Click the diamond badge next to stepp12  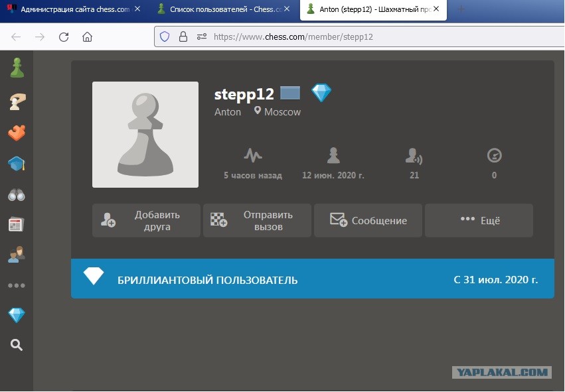pos(321,92)
